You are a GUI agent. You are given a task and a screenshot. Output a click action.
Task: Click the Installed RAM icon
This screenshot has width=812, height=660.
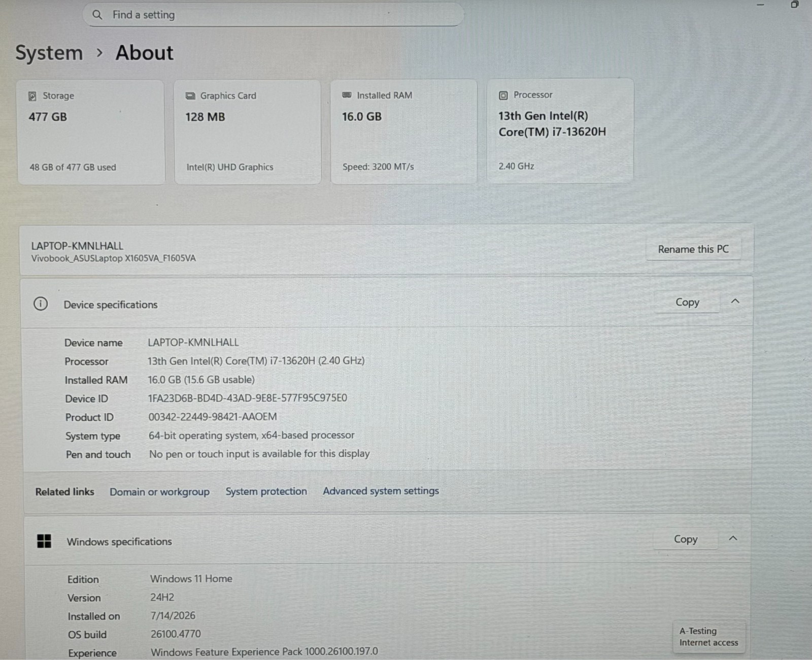click(347, 95)
